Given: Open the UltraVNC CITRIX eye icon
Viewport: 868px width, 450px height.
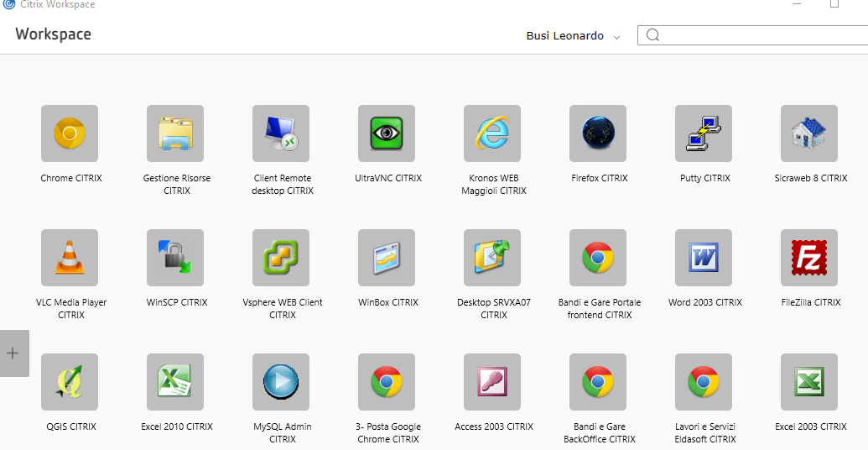Looking at the screenshot, I should click(x=387, y=133).
